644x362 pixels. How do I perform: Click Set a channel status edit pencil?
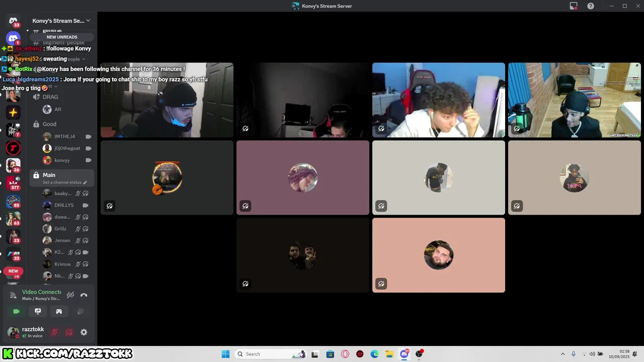pyautogui.click(x=85, y=183)
